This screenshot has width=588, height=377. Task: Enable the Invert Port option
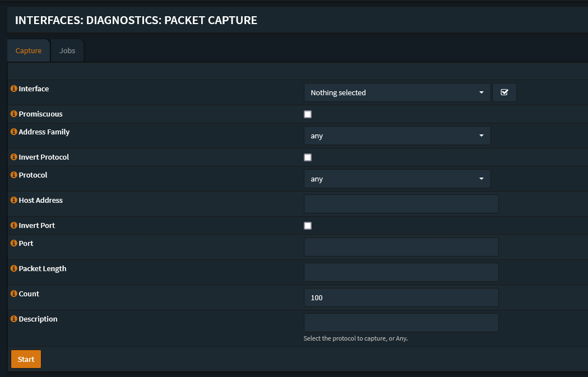click(307, 225)
